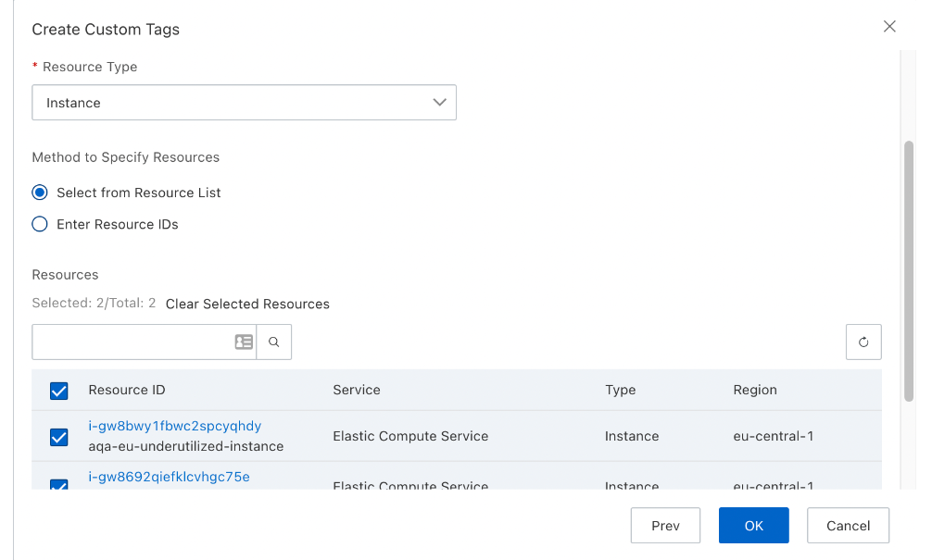932x560 pixels.
Task: Click the refresh resources icon
Action: point(863,342)
